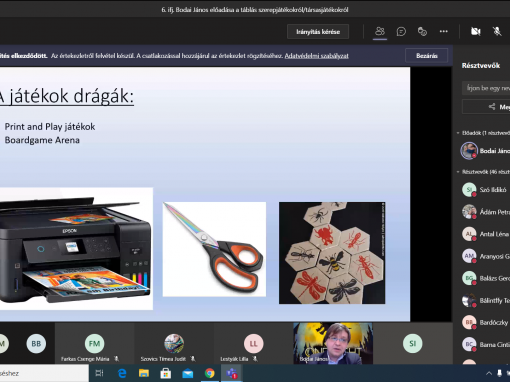510x382 pixels.
Task: Close the recording banner with Bezárás
Action: click(427, 56)
